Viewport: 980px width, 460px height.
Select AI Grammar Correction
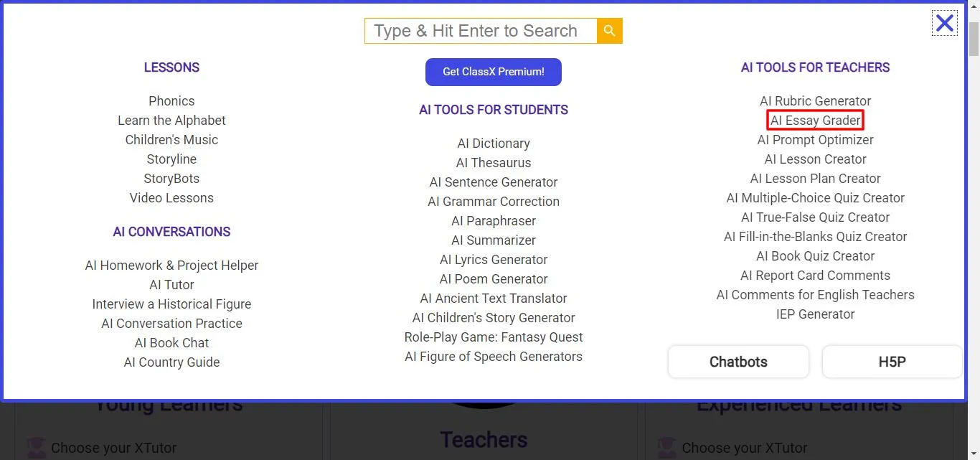tap(494, 202)
